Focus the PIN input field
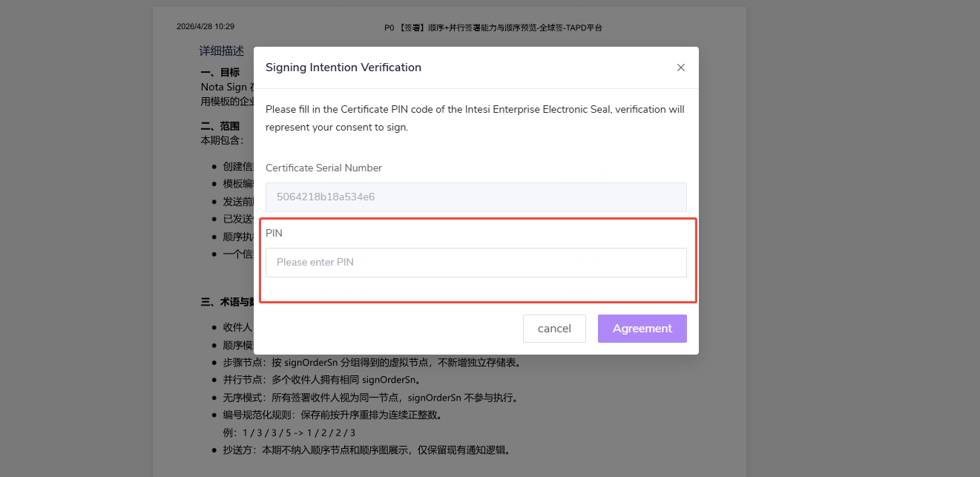Screen dimensions: 980x477 (476, 263)
